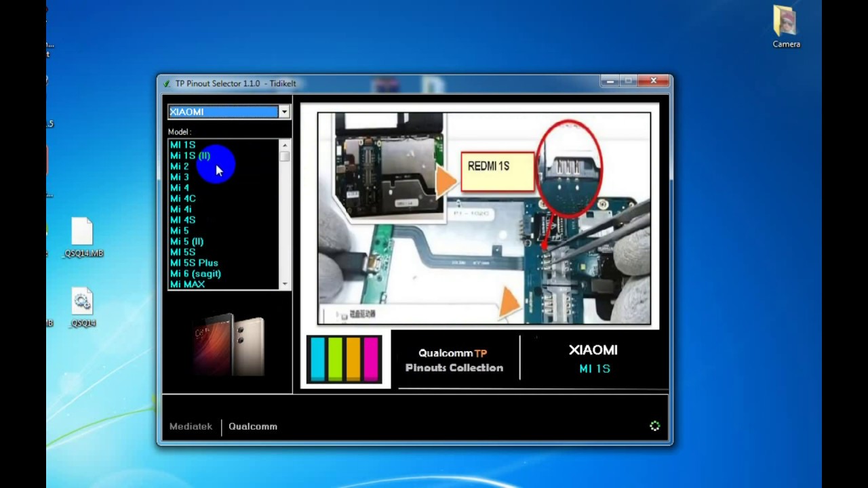Select Mi 4C model

[x=182, y=199]
